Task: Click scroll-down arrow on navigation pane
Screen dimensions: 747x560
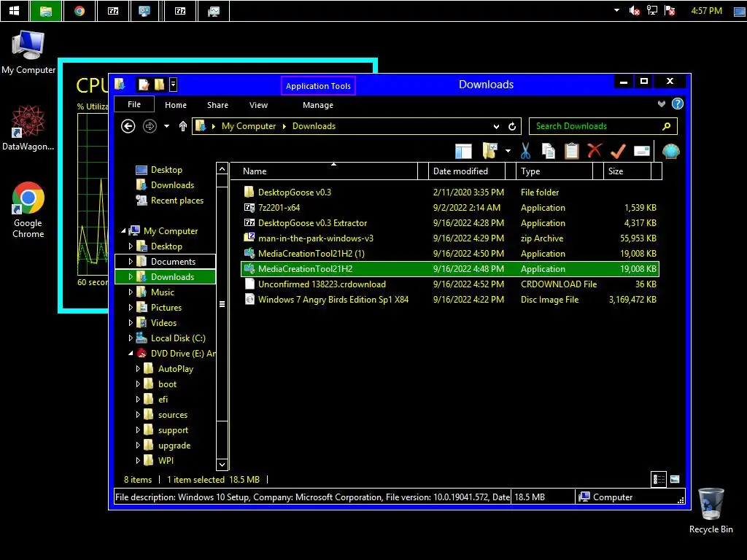Action: click(222, 464)
